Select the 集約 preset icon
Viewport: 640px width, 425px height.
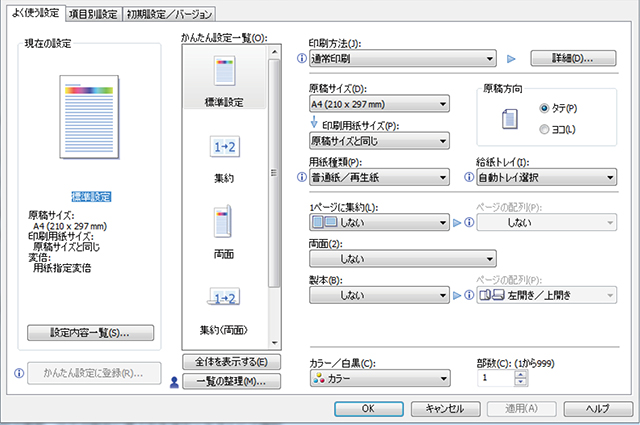pyautogui.click(x=225, y=148)
